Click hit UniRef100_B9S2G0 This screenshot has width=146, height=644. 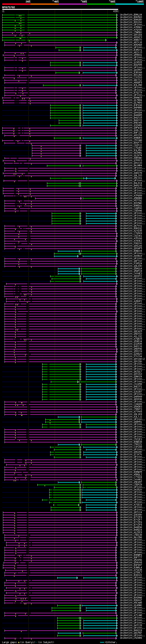click(x=131, y=22)
